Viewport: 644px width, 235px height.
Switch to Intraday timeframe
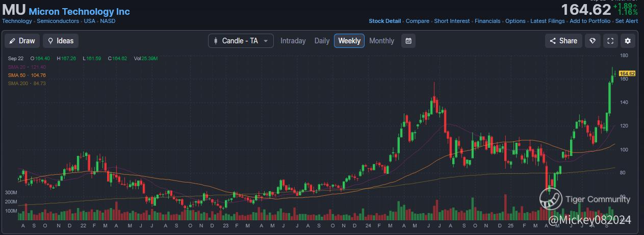(293, 41)
